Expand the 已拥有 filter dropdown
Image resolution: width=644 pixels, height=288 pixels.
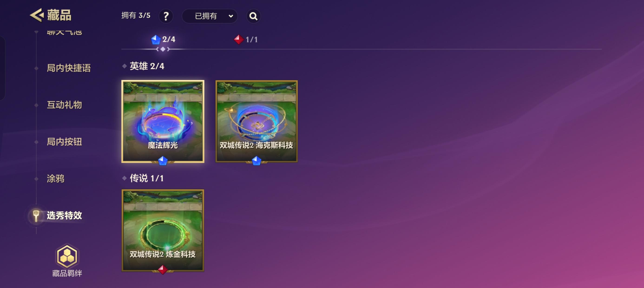[210, 16]
